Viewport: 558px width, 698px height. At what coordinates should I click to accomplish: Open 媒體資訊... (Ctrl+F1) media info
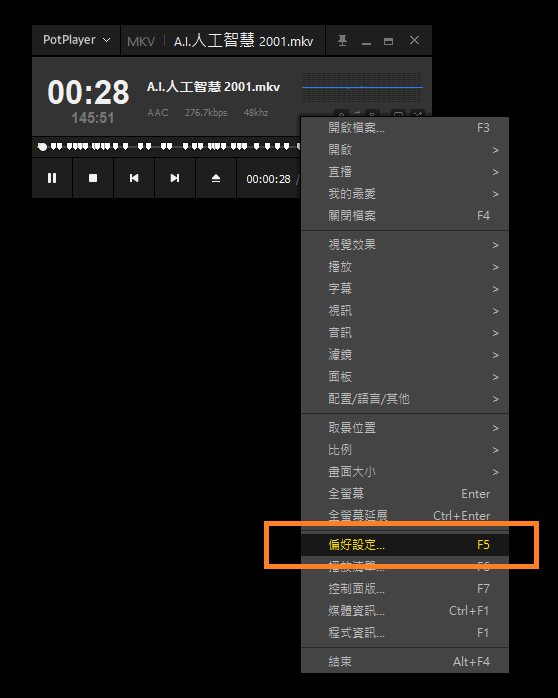[x=405, y=611]
